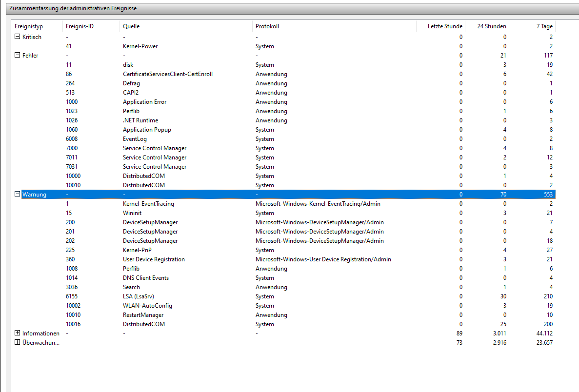Select the LSA (LsaSrv) event 6155 row

click(283, 296)
